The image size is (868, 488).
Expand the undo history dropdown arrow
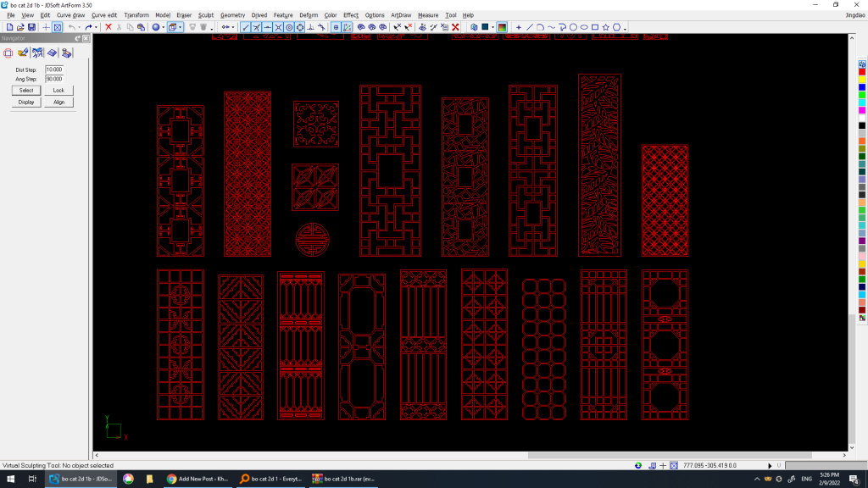click(x=79, y=27)
